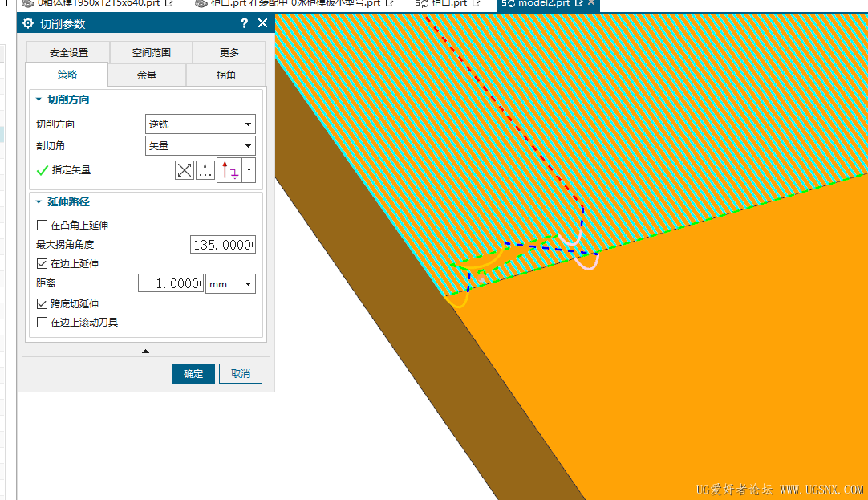868x500 pixels.
Task: Close the model2.prt tab
Action: coord(591,2)
